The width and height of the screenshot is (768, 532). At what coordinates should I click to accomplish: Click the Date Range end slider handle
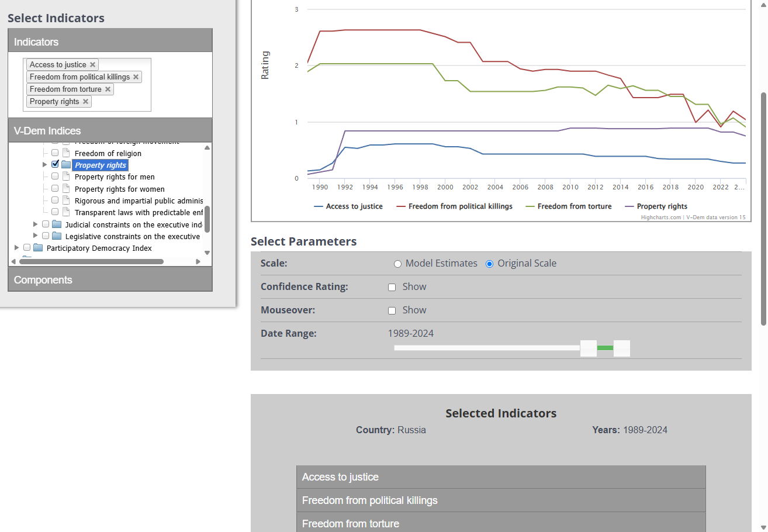pyautogui.click(x=622, y=348)
